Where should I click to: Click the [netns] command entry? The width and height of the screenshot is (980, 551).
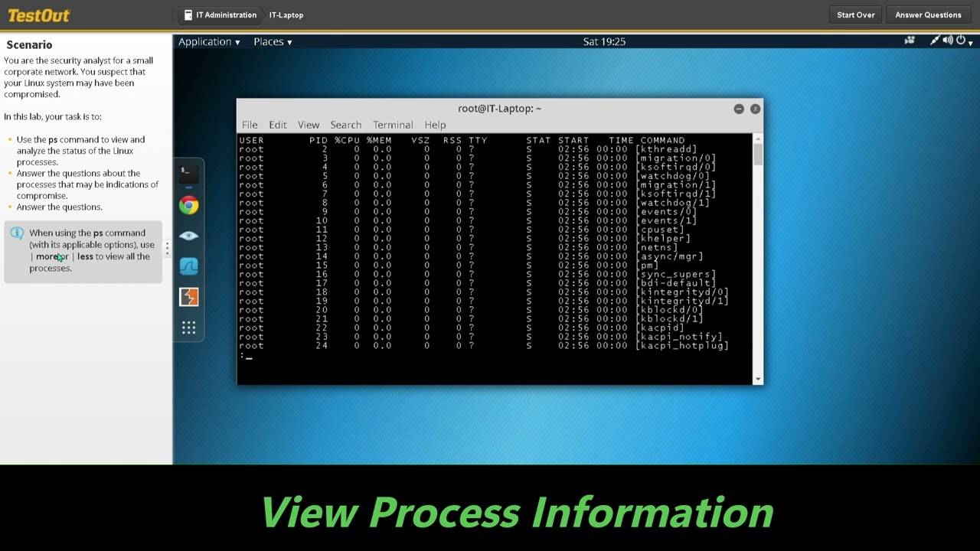coord(657,247)
